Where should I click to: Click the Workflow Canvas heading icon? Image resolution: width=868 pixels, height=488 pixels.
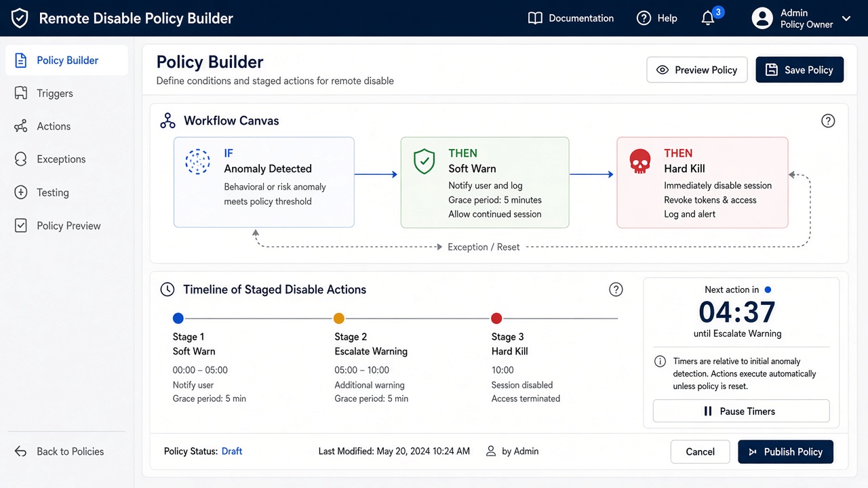click(x=167, y=121)
